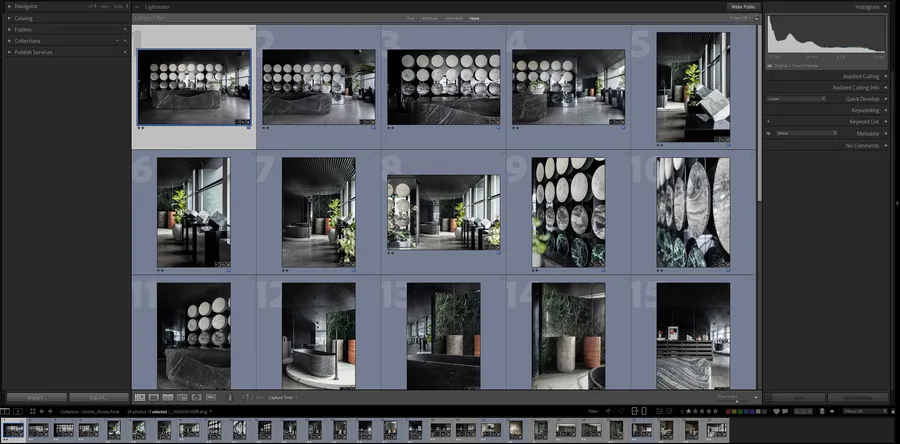Click the Import button
The image size is (900, 444).
(x=36, y=398)
